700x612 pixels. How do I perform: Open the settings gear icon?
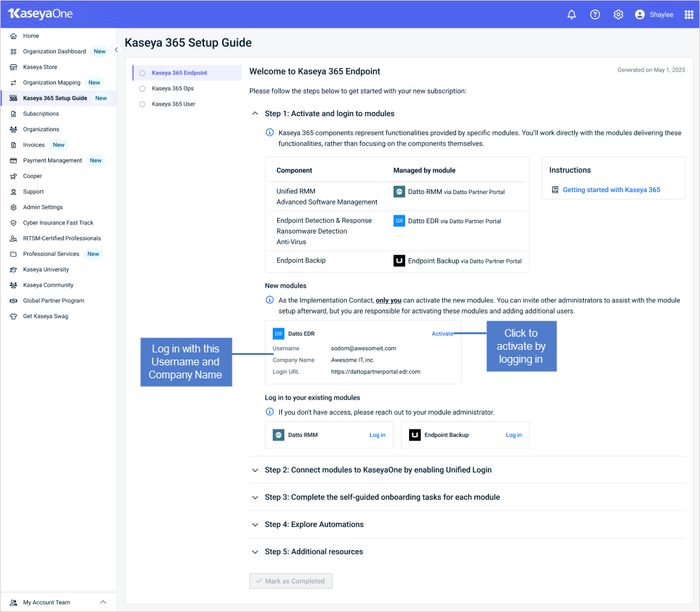618,15
